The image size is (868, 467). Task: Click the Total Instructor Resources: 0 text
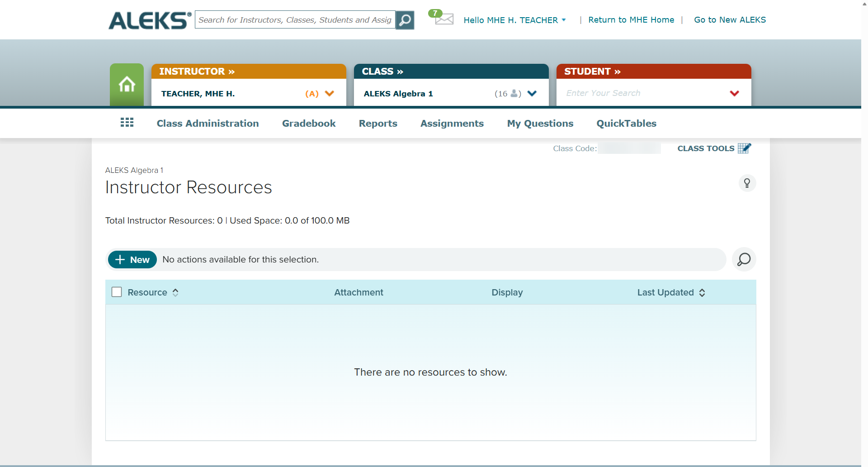pyautogui.click(x=164, y=221)
